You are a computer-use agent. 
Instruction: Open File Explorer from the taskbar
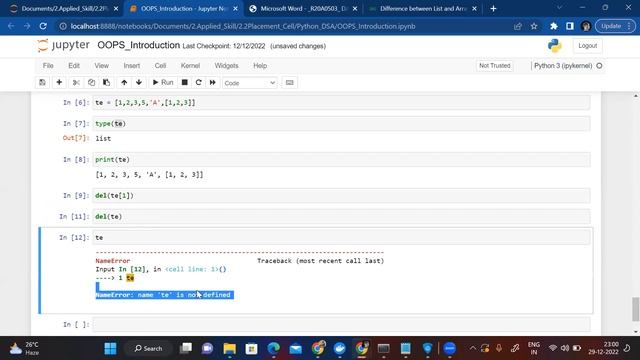(229, 349)
